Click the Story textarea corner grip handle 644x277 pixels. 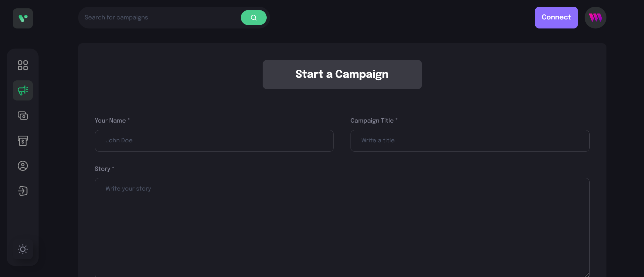587,275
